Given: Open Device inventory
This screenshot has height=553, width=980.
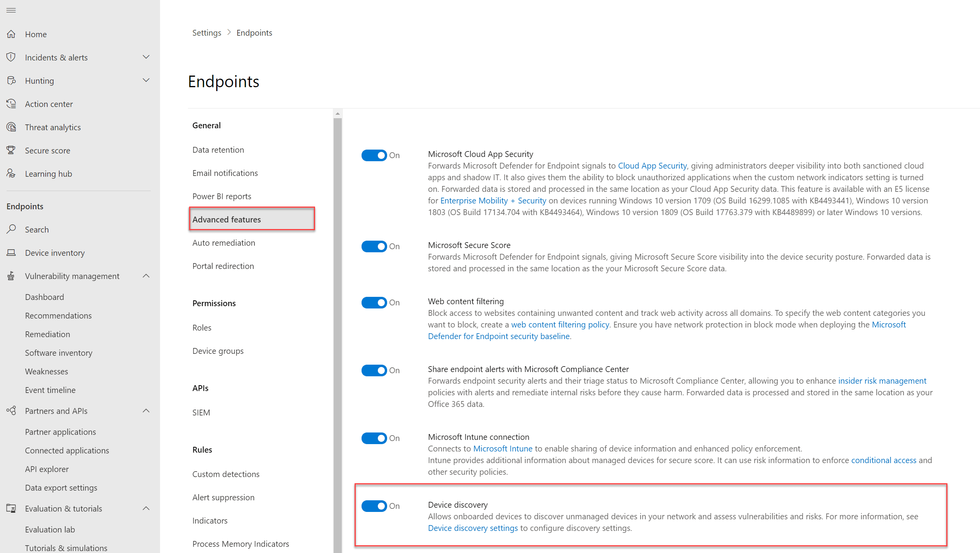Looking at the screenshot, I should click(55, 253).
